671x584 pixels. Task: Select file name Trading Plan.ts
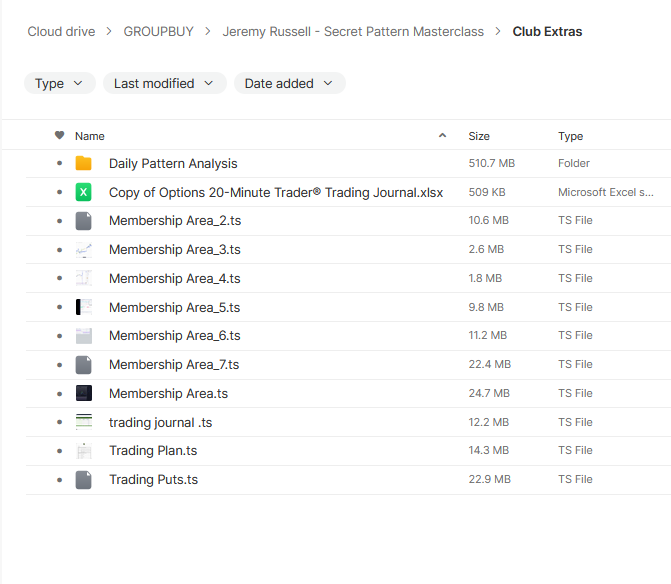[x=153, y=451]
